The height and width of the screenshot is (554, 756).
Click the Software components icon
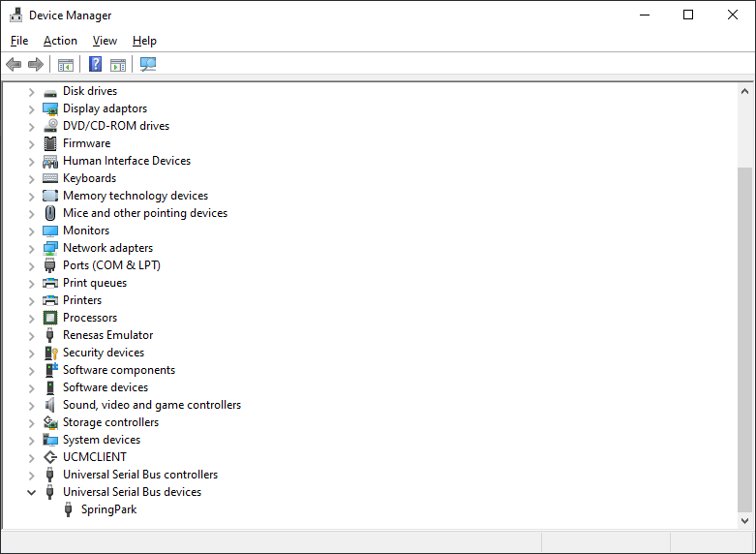pyautogui.click(x=50, y=370)
